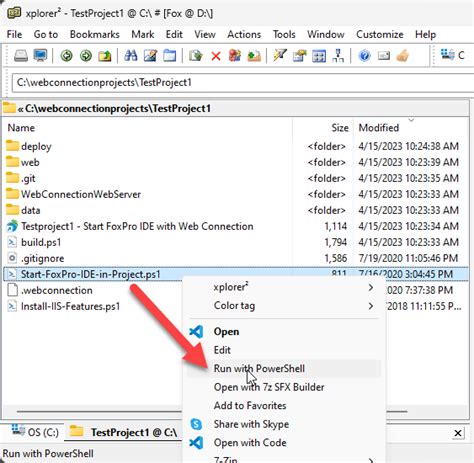The height and width of the screenshot is (463, 474).
Task: Go forward with the right green arrow
Action: pos(86,56)
